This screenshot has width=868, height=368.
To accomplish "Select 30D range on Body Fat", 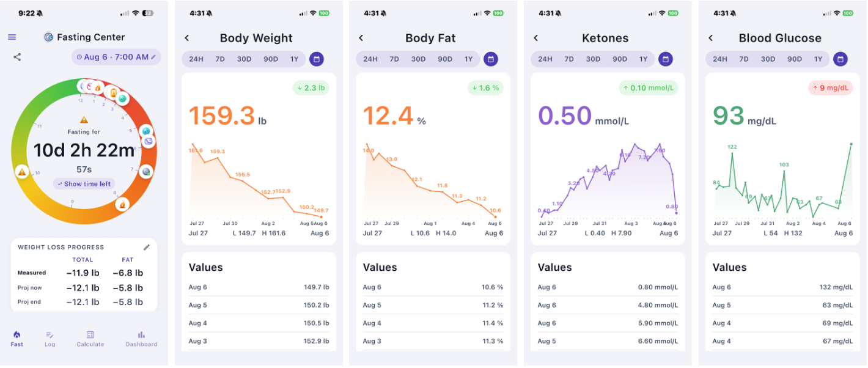I will (x=418, y=59).
